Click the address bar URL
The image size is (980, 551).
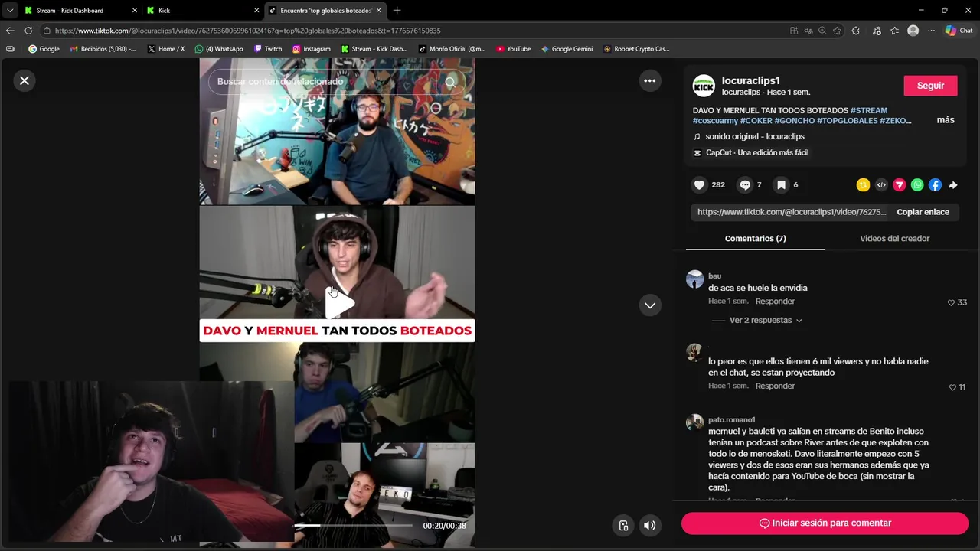[x=247, y=31]
